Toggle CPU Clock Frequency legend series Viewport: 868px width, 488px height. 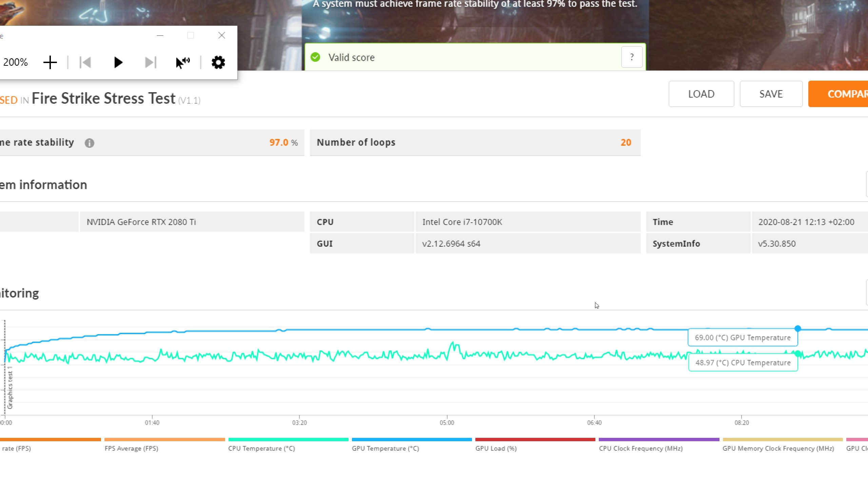click(659, 445)
